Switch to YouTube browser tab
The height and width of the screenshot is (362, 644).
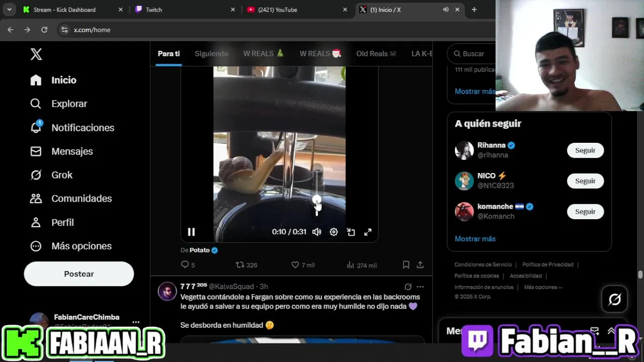coord(297,10)
